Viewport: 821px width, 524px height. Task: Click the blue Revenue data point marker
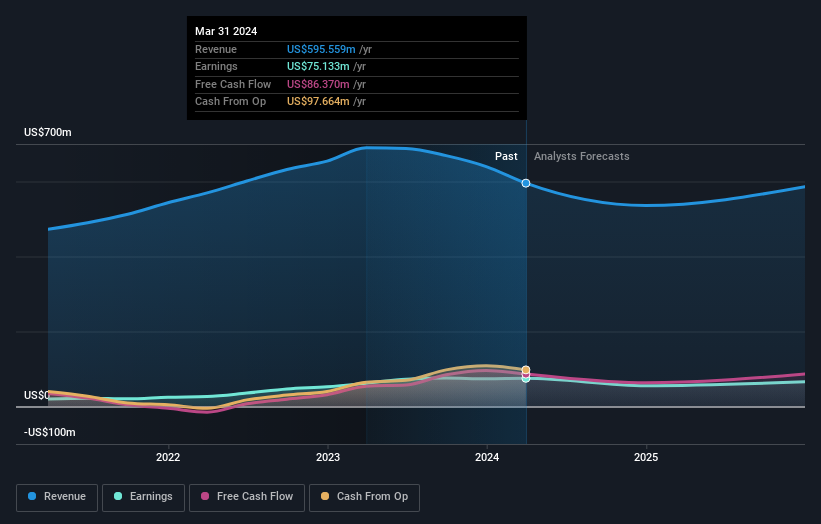coord(526,183)
